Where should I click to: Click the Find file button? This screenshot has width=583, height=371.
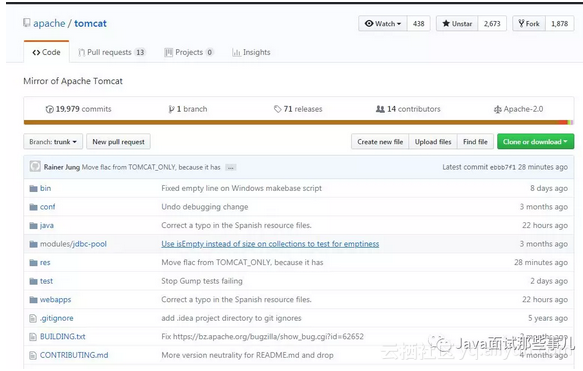tap(475, 142)
